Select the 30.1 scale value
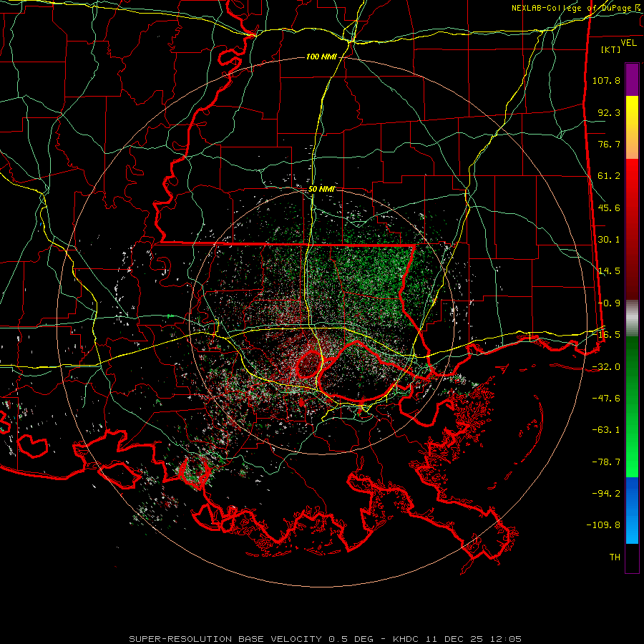Image resolution: width=644 pixels, height=644 pixels. tap(609, 240)
